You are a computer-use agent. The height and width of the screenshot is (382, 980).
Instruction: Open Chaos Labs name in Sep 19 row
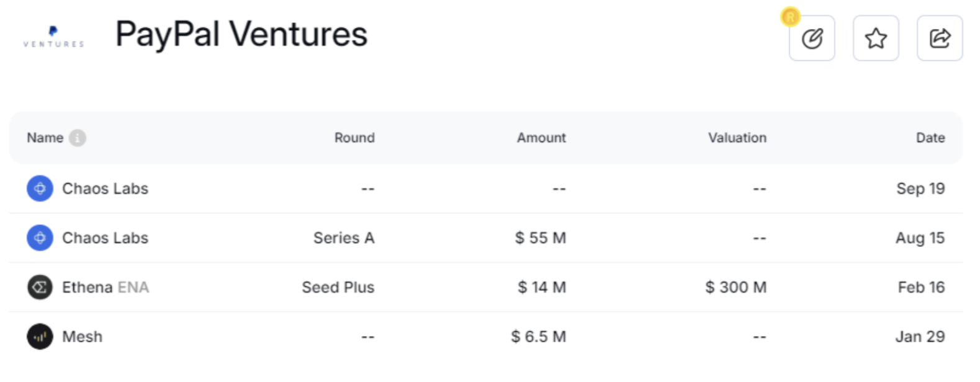105,189
